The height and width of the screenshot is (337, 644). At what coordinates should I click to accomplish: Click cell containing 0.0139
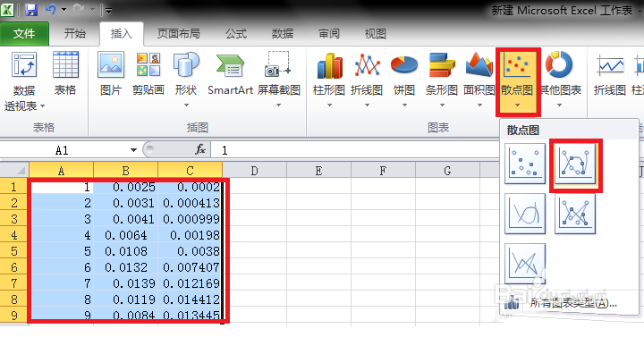point(126,282)
